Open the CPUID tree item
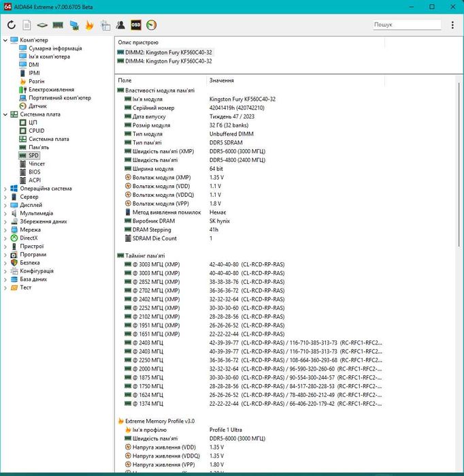 pyautogui.click(x=36, y=131)
